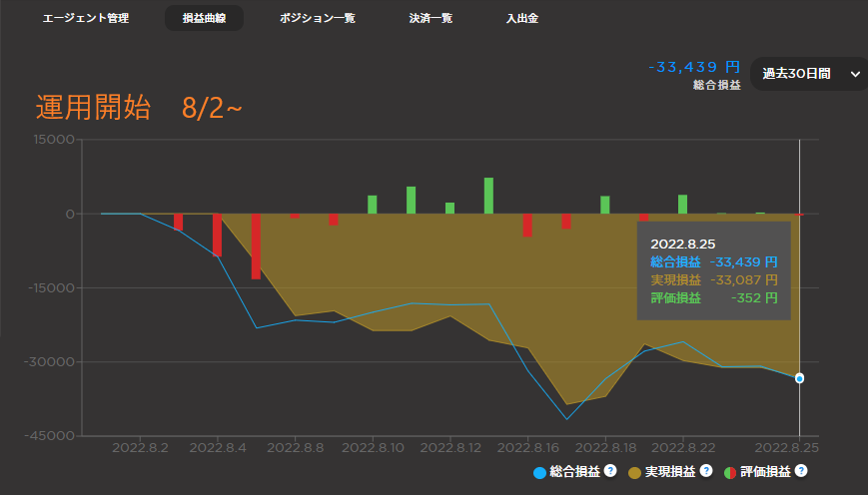
Task: Click the 2022.8.10 x-axis label
Action: coord(374,447)
